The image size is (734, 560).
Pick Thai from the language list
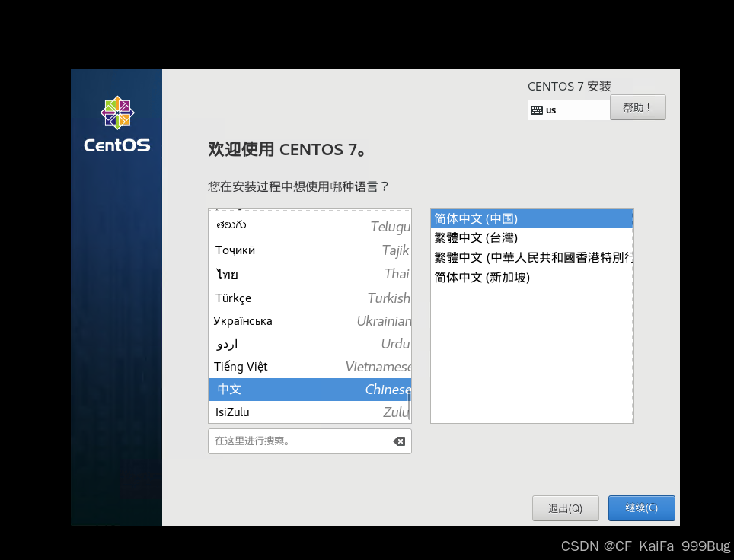tap(309, 274)
